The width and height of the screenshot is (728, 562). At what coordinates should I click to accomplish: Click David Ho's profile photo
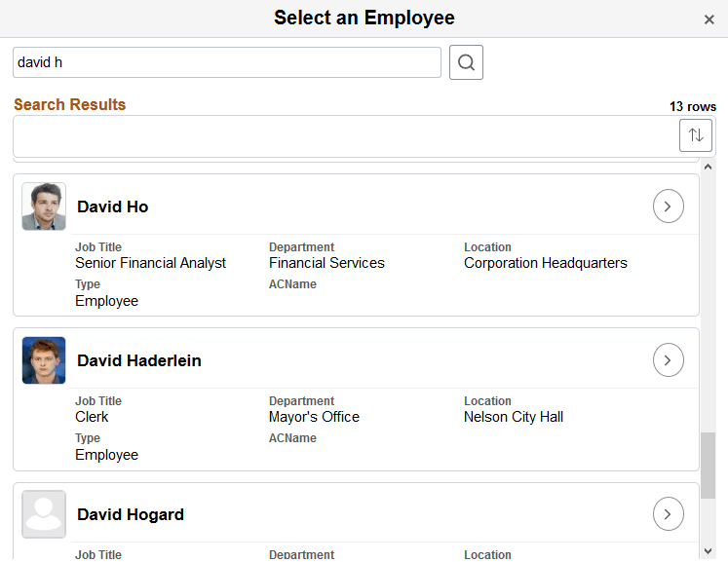pos(44,206)
